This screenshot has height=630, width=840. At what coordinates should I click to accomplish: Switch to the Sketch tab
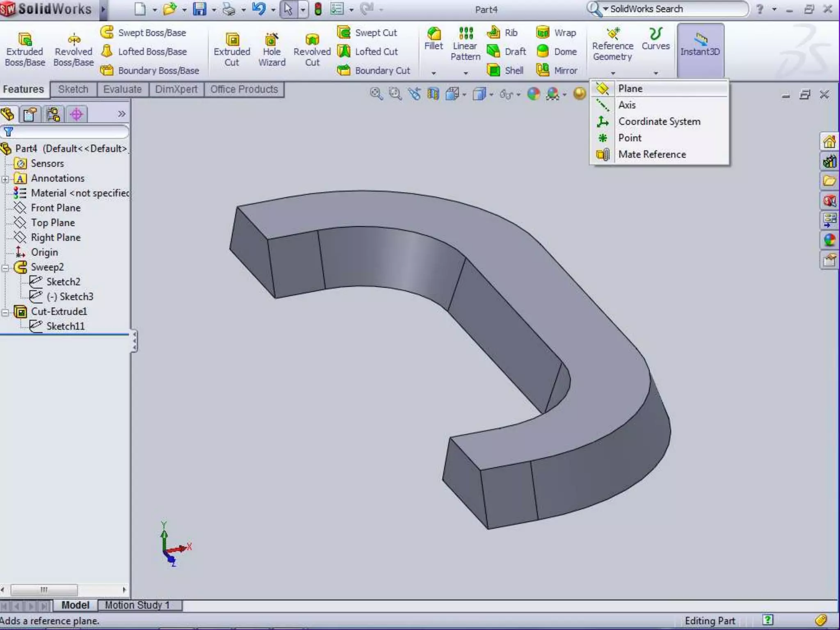tap(73, 89)
